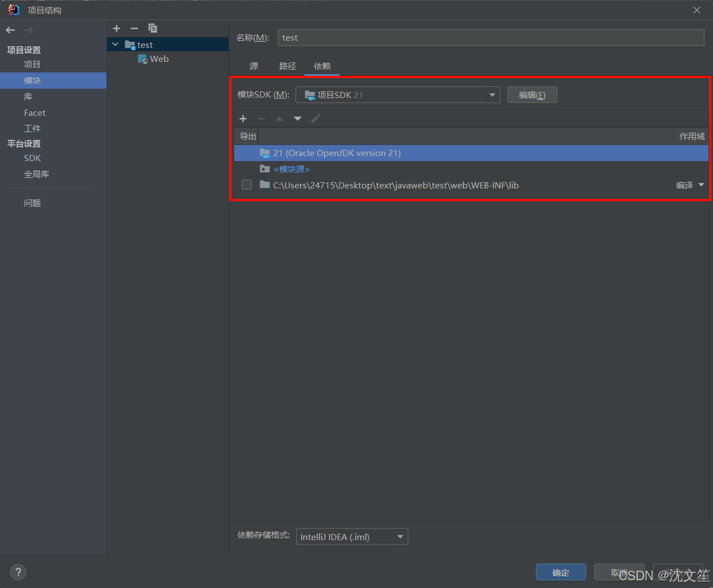The image size is (713, 588).
Task: Select the <模块源> dependency row
Action: tap(471, 169)
